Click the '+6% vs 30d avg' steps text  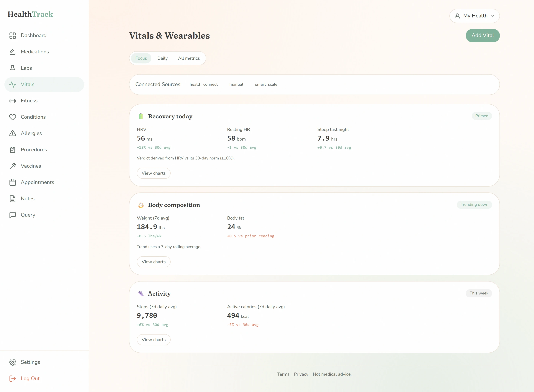point(153,325)
